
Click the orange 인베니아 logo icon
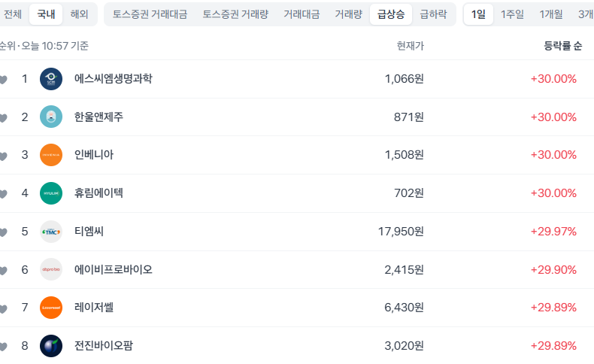tap(51, 155)
